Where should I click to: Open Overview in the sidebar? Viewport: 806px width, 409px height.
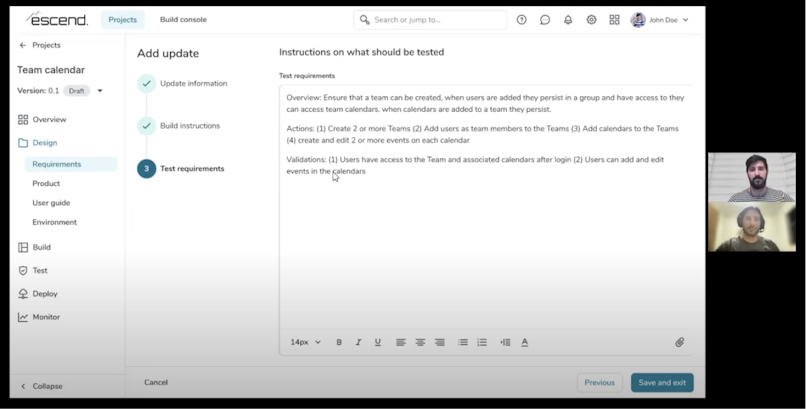pyautogui.click(x=42, y=120)
